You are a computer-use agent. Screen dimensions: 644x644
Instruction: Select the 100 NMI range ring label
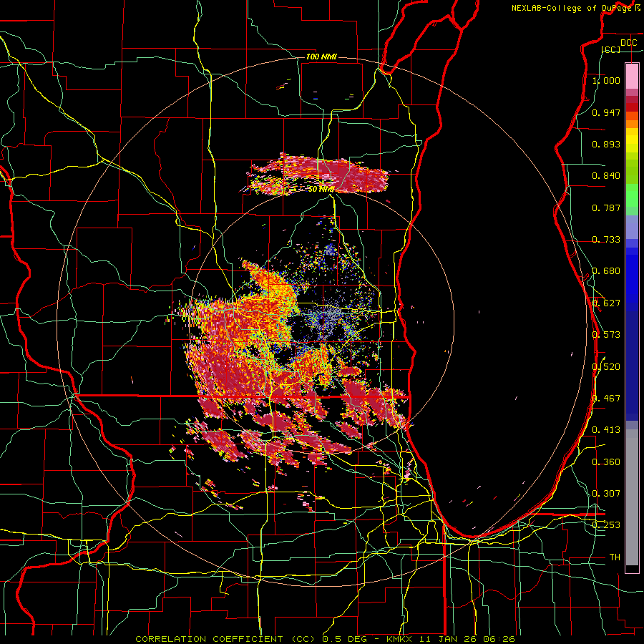click(321, 57)
